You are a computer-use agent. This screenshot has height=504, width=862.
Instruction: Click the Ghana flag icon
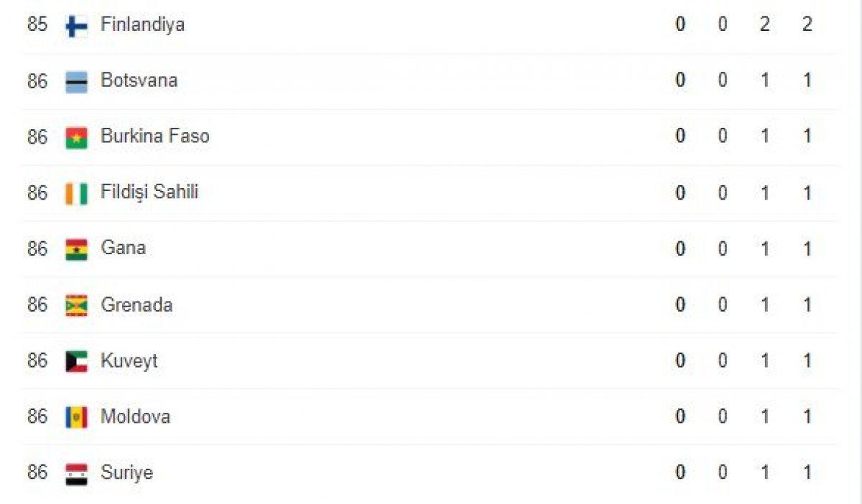tap(76, 250)
